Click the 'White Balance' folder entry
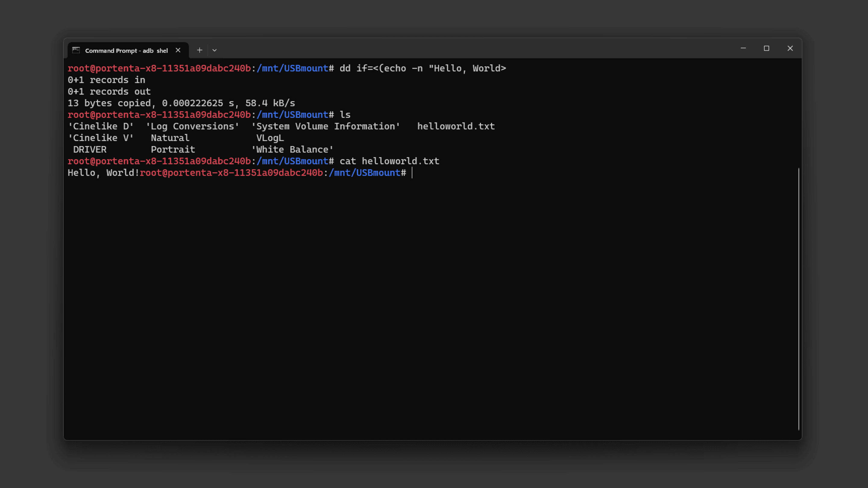Screen dimensions: 868x488 pyautogui.click(x=292, y=149)
